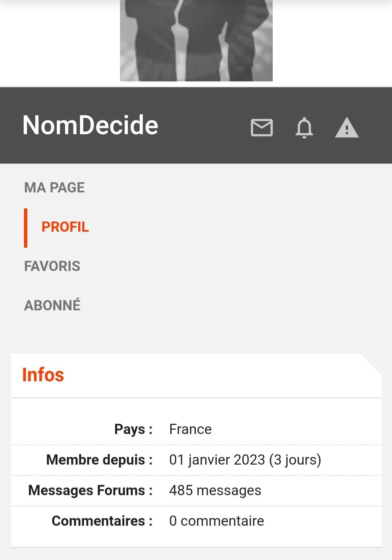Screen dimensions: 392x560
Task: Click the Pays label
Action: 133,429
